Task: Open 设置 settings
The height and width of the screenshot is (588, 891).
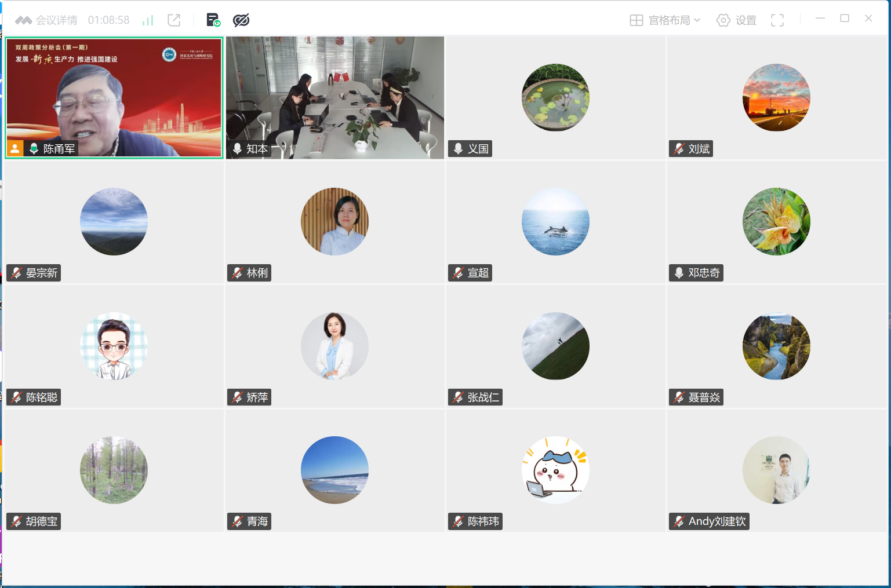Action: [737, 20]
